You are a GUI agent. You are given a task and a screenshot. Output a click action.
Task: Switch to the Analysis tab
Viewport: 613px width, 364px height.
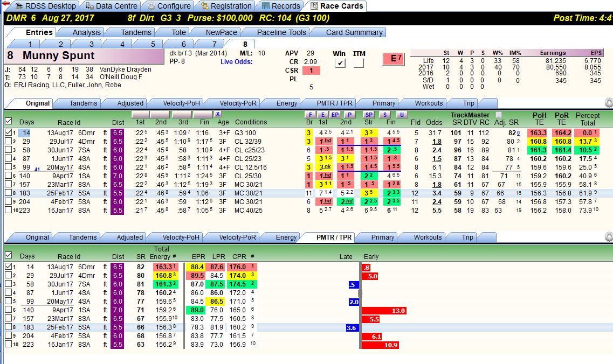coord(86,32)
